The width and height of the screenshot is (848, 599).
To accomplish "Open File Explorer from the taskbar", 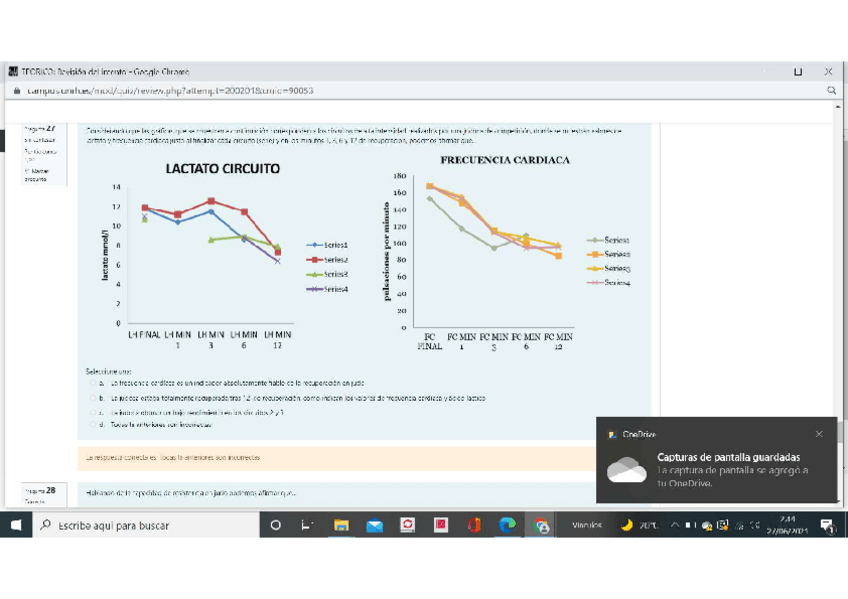I will pos(341,525).
